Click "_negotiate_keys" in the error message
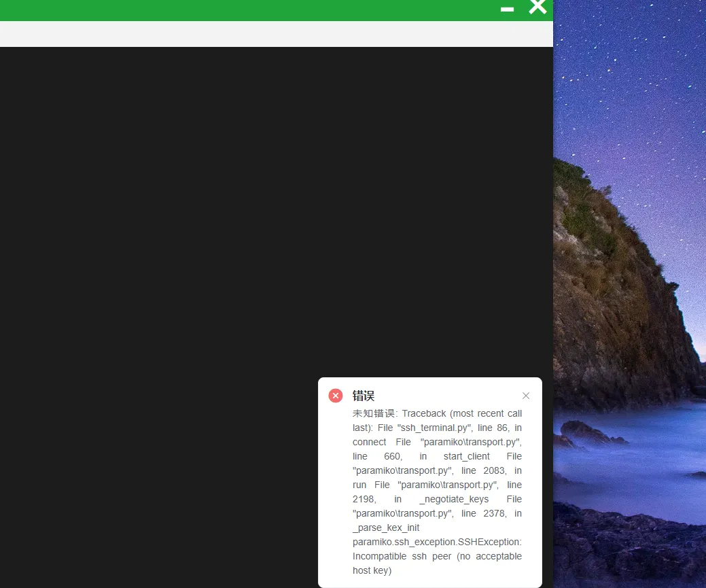 [454, 499]
